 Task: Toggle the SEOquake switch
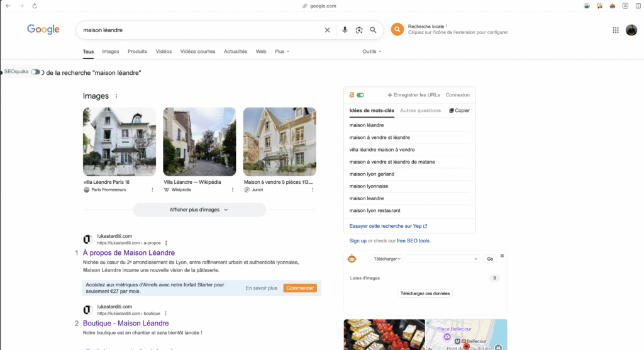pyautogui.click(x=36, y=72)
